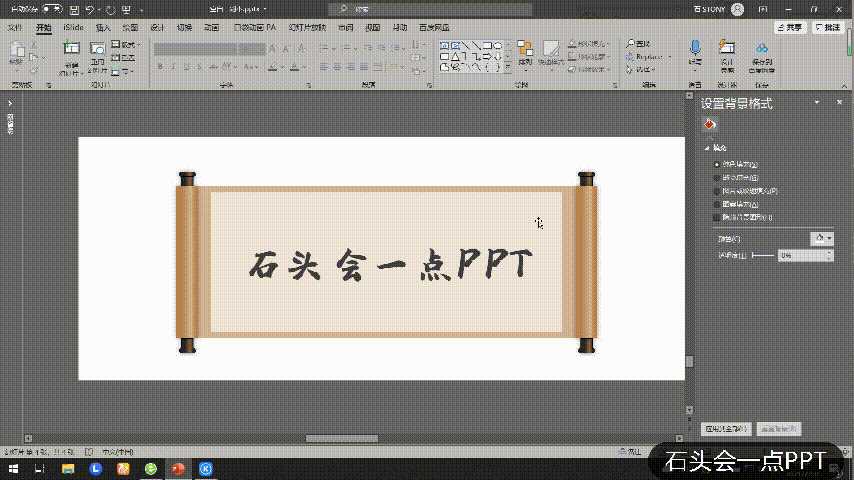Click the Transparency slider track
The image size is (854, 480).
762,255
